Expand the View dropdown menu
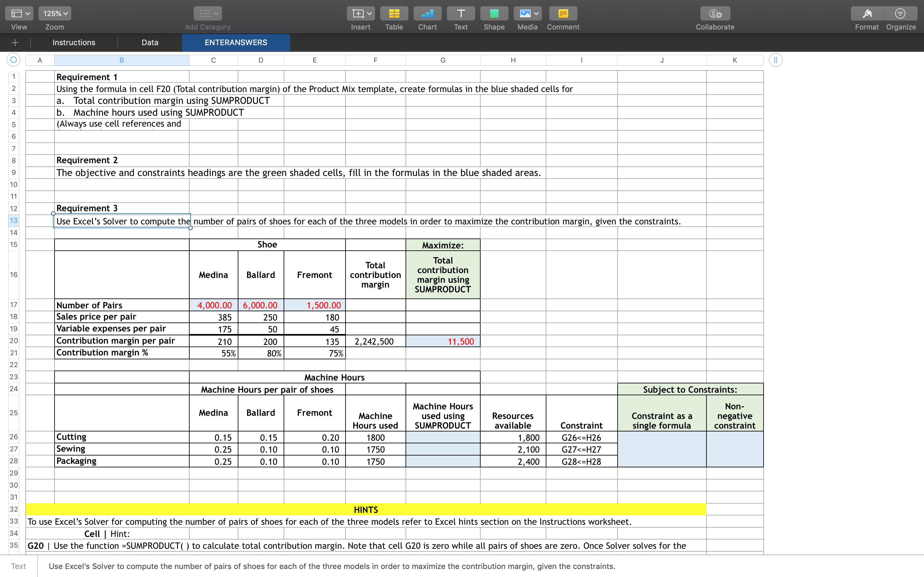 [x=19, y=14]
